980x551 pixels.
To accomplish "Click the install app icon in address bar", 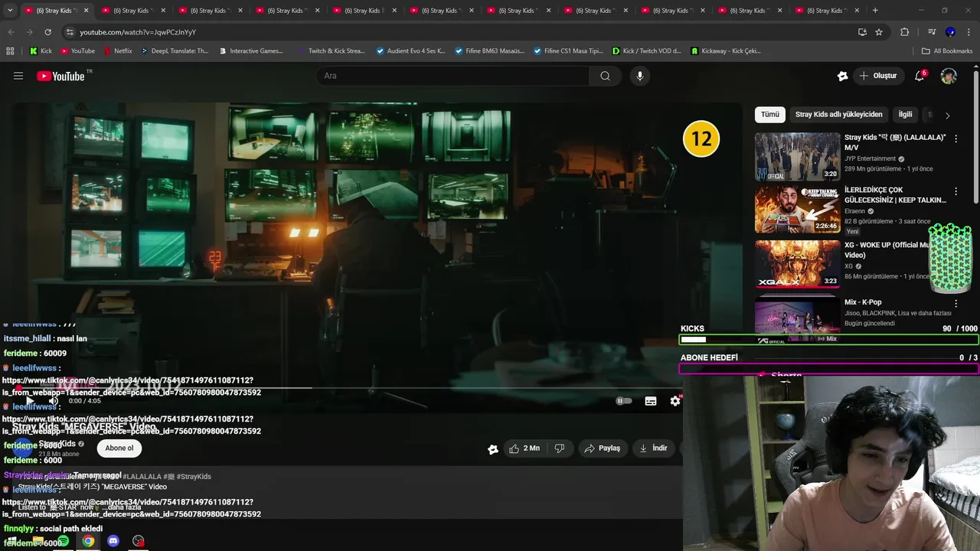I will pyautogui.click(x=862, y=32).
